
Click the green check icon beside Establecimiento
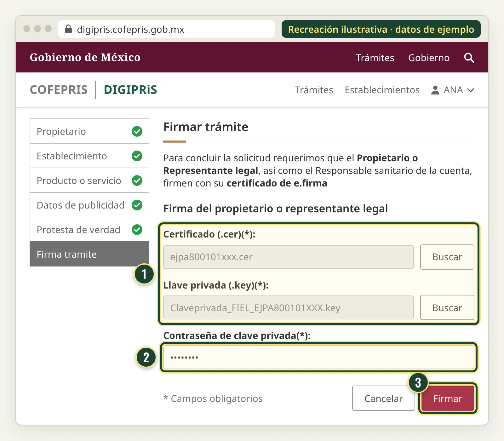click(137, 156)
